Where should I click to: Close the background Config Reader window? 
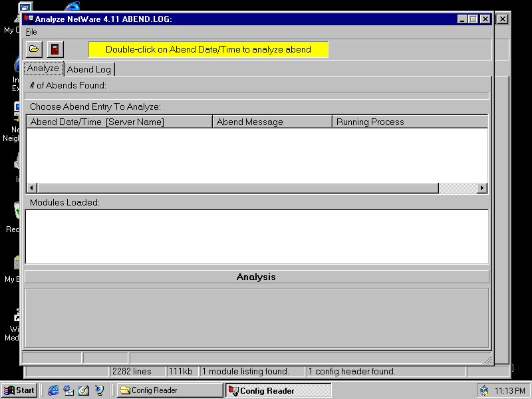pos(503,19)
